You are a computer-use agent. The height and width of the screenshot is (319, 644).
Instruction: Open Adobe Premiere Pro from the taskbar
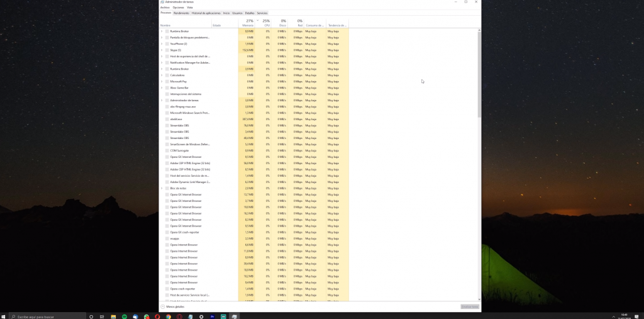(212, 316)
